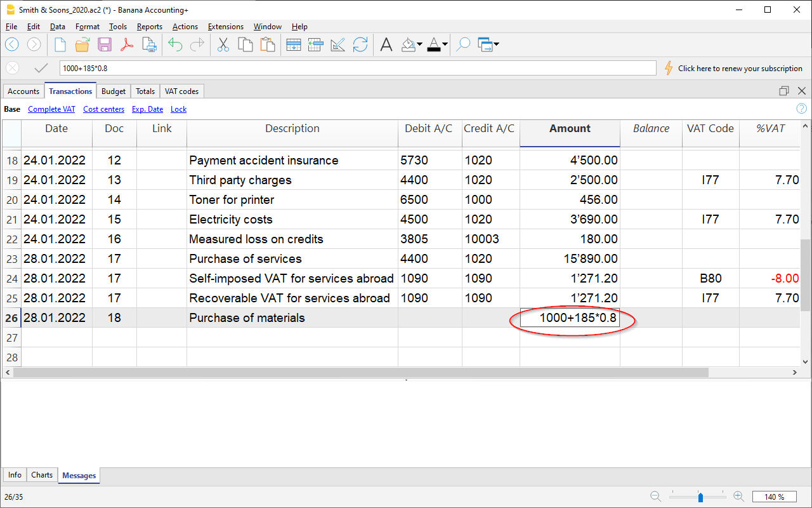The image size is (812, 508).
Task: Create a new file with toolbar icon
Action: (x=60, y=44)
